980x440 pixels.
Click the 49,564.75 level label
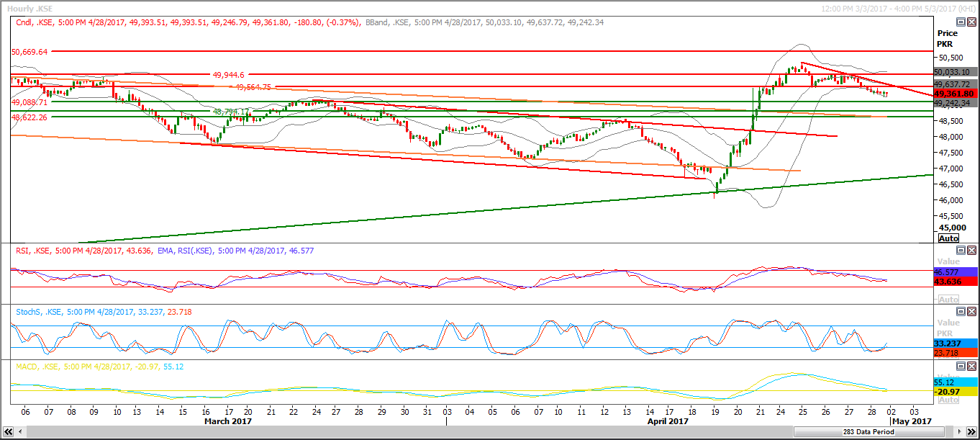pyautogui.click(x=253, y=87)
